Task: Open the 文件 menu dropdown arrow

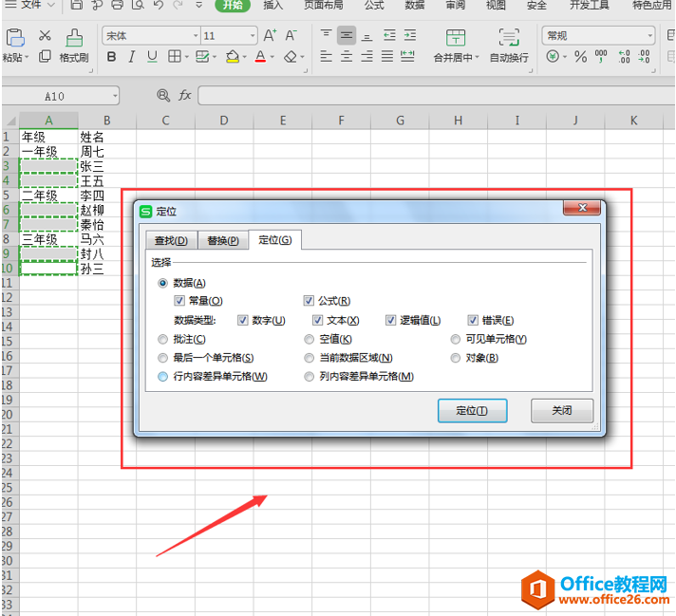Action: coord(51,5)
